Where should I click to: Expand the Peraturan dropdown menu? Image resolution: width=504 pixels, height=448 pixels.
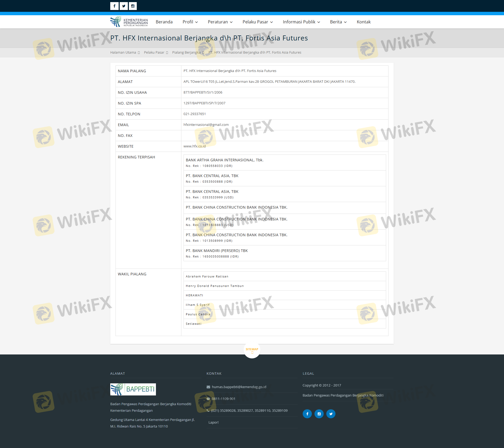tap(220, 22)
